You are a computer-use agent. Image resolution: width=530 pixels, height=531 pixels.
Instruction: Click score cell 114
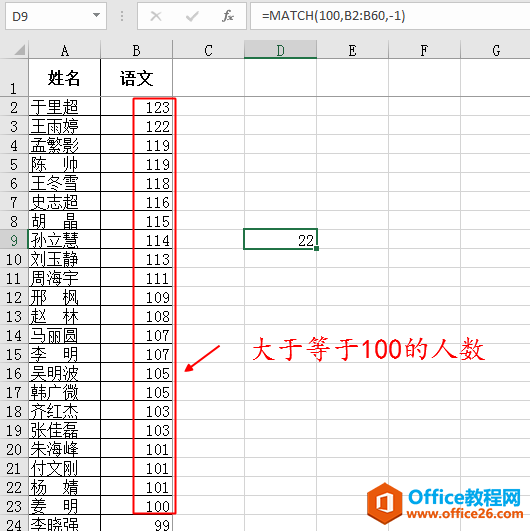136,240
